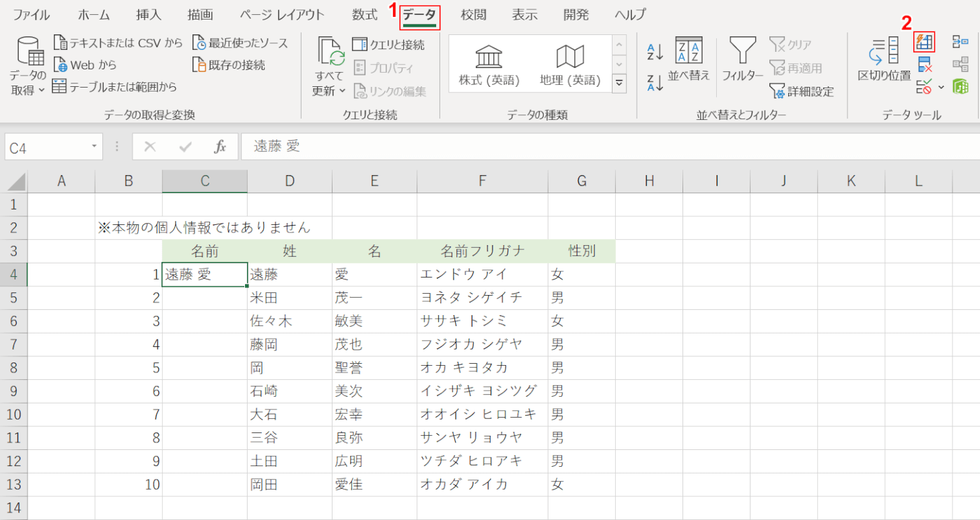Open the Data Validation dropdown arrow
Image resolution: width=980 pixels, height=520 pixels.
click(941, 86)
